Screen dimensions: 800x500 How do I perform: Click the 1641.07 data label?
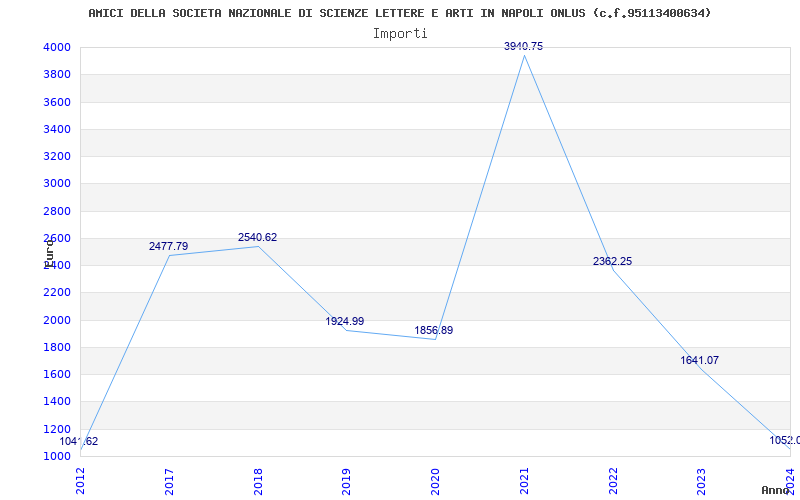(x=699, y=360)
